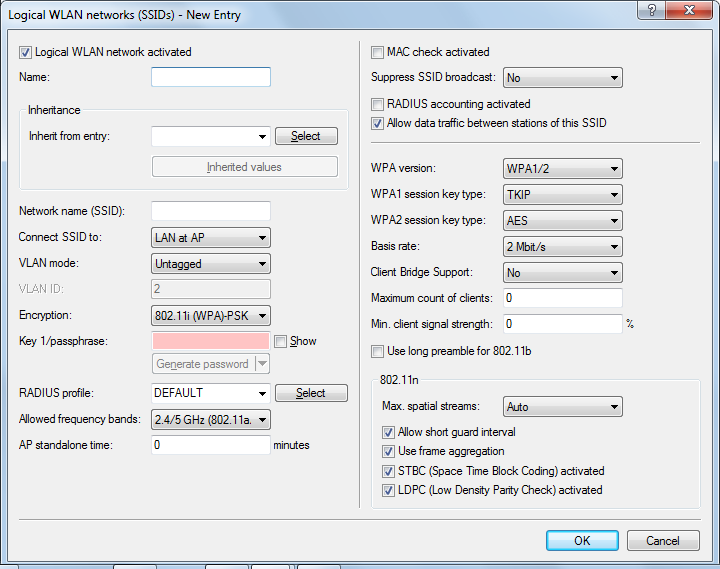Click the help question mark icon in title bar

pyautogui.click(x=652, y=10)
